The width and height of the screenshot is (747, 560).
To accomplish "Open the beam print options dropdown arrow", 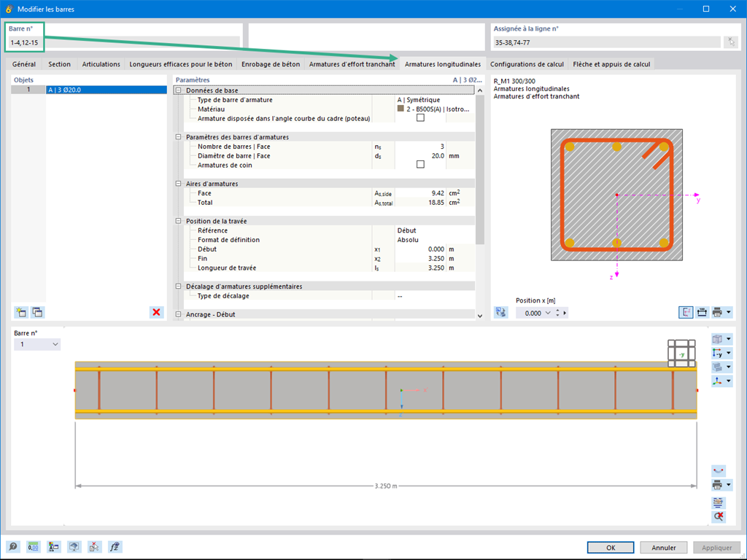I will (729, 485).
